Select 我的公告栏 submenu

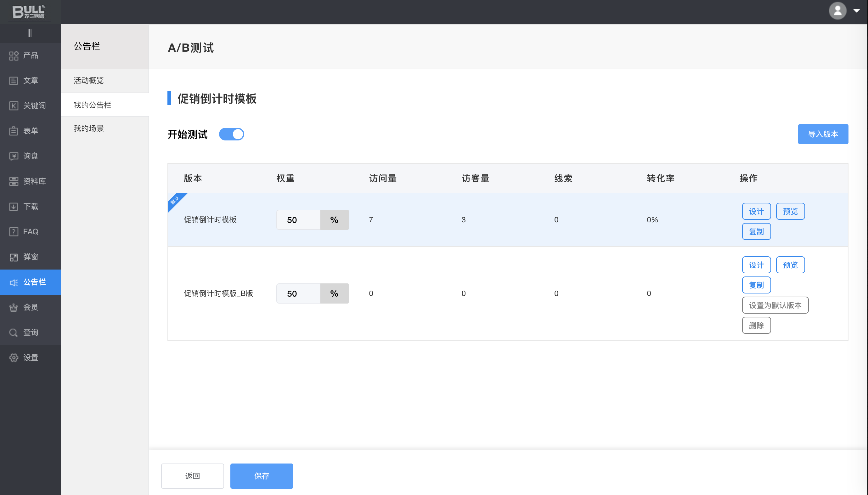pos(105,105)
